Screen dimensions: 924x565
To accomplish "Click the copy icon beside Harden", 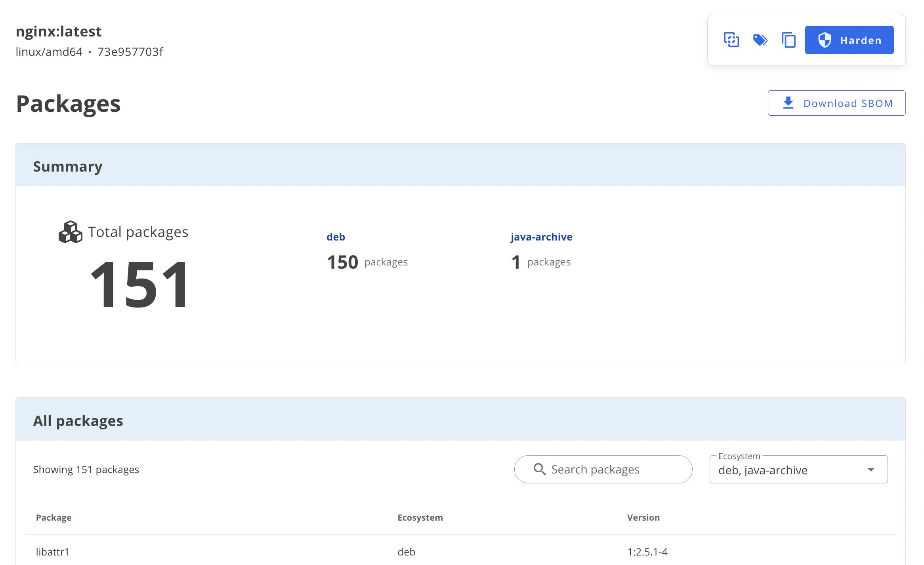I will click(788, 40).
